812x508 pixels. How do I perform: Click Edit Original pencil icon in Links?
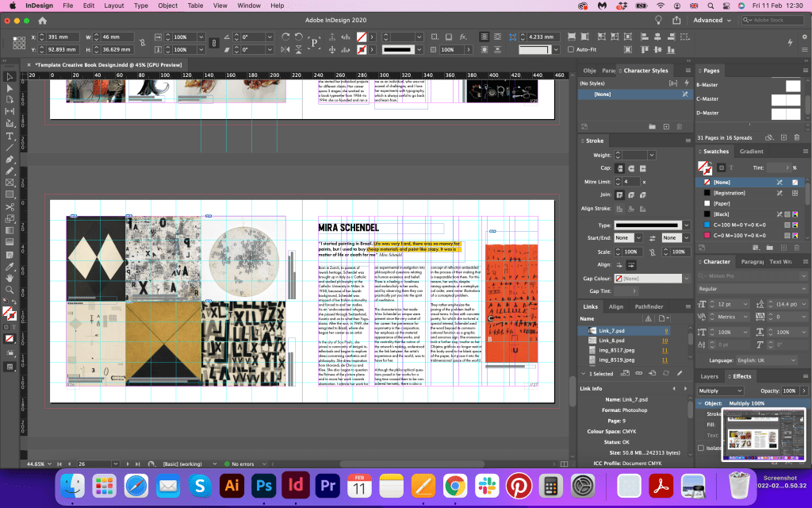680,373
